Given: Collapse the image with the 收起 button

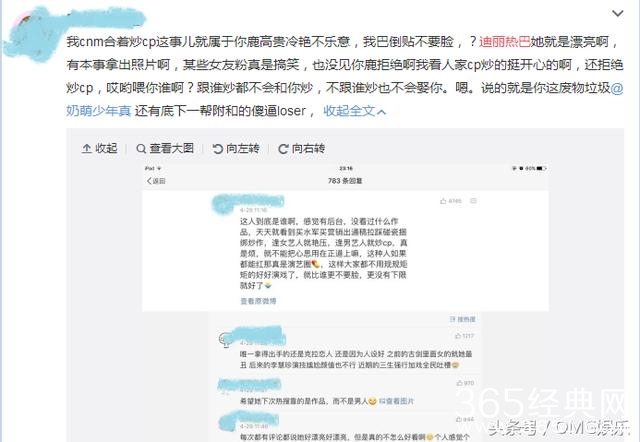Looking at the screenshot, I should coord(100,149).
